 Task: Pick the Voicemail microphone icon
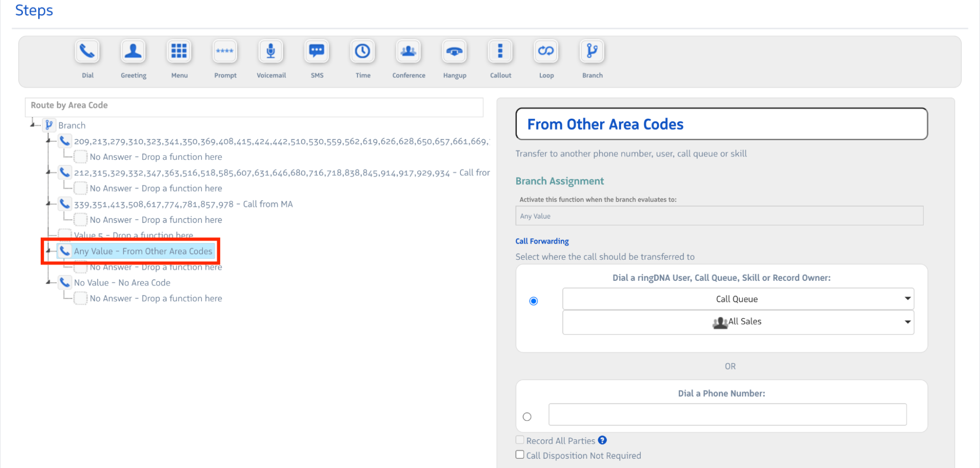click(x=271, y=51)
